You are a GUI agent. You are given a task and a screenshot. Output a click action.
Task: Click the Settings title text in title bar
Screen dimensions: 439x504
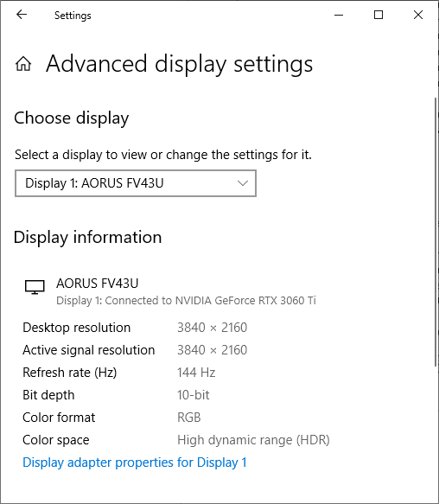pos(73,16)
